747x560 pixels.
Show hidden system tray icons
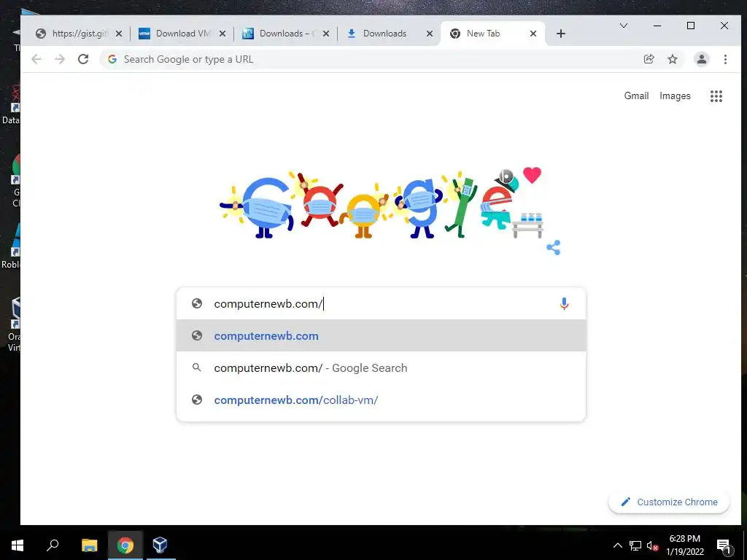click(617, 545)
